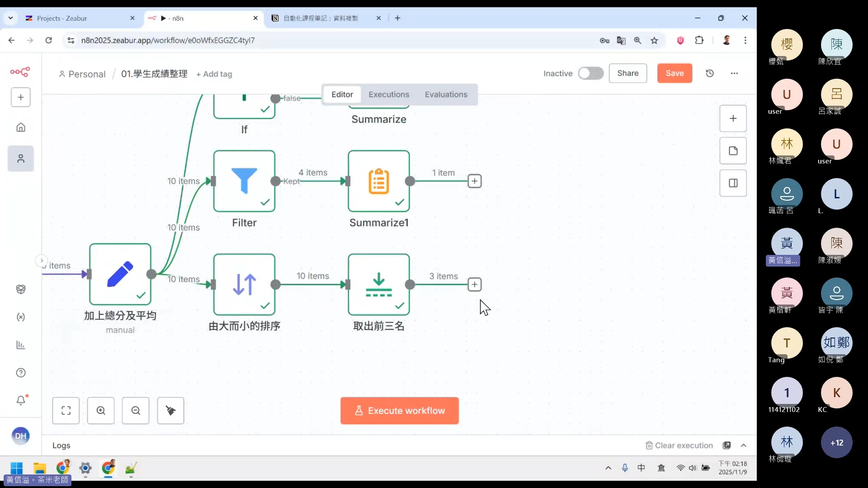Fit the workflow to view with the fit-to-view icon
The image size is (868, 488).
click(66, 410)
